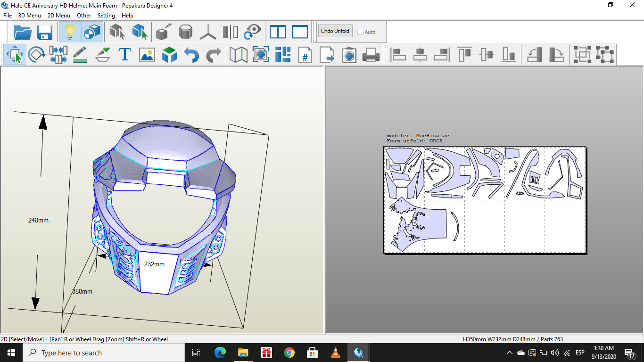This screenshot has width=644, height=362.
Task: Click the 350mm depth dimension label
Action: 82,291
